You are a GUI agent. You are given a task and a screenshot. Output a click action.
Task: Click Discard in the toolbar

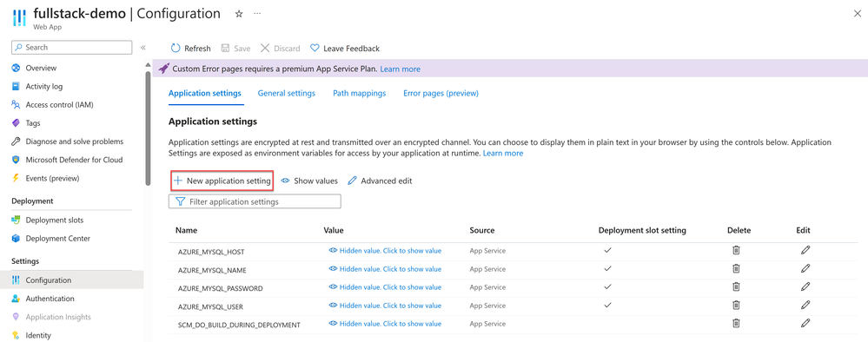click(280, 48)
